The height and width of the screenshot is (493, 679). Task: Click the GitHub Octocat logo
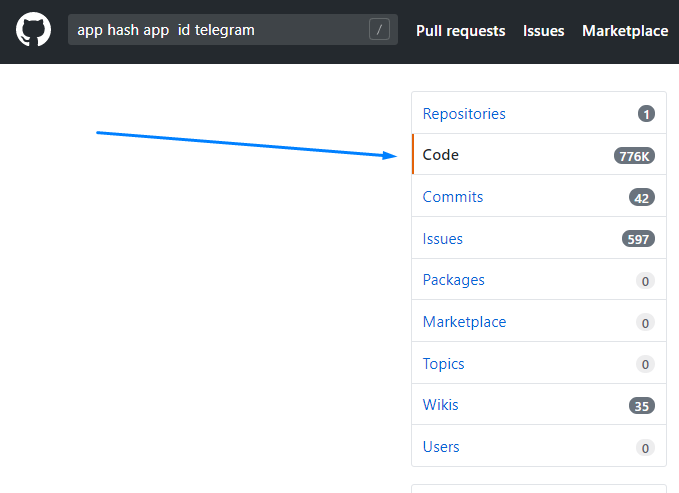click(x=33, y=30)
